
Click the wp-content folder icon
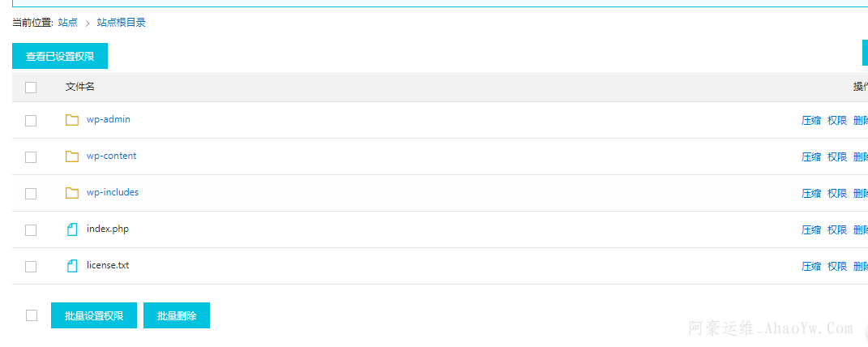(72, 156)
